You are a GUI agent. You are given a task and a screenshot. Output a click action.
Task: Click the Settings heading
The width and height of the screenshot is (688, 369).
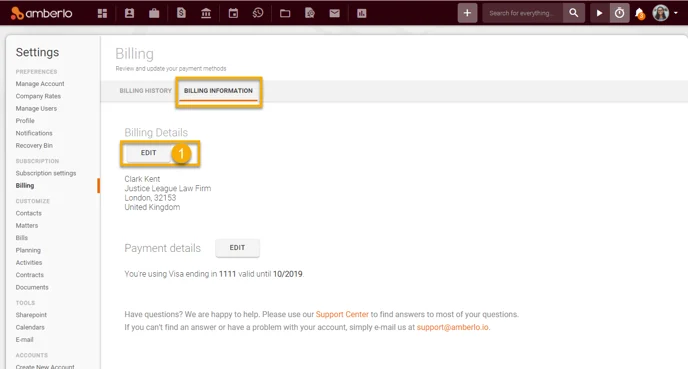37,52
